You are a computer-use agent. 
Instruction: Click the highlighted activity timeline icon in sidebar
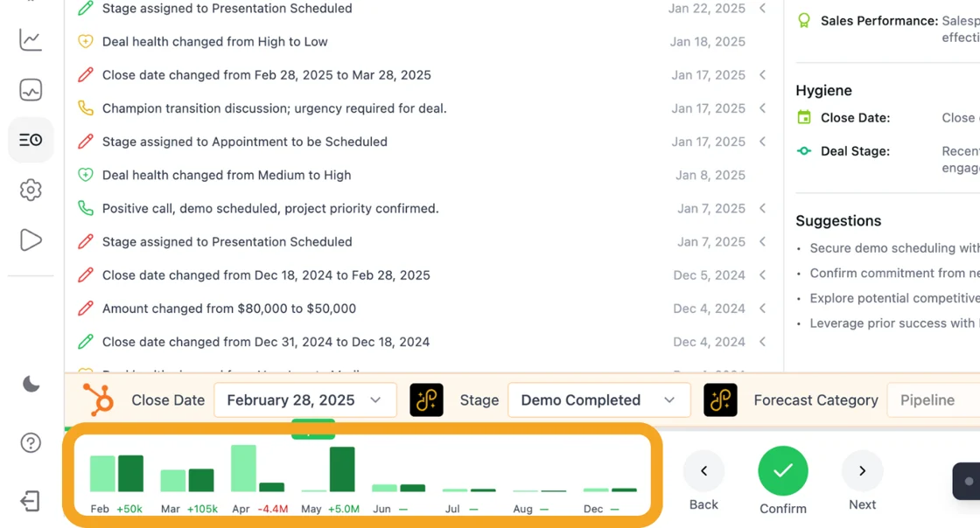pos(30,140)
